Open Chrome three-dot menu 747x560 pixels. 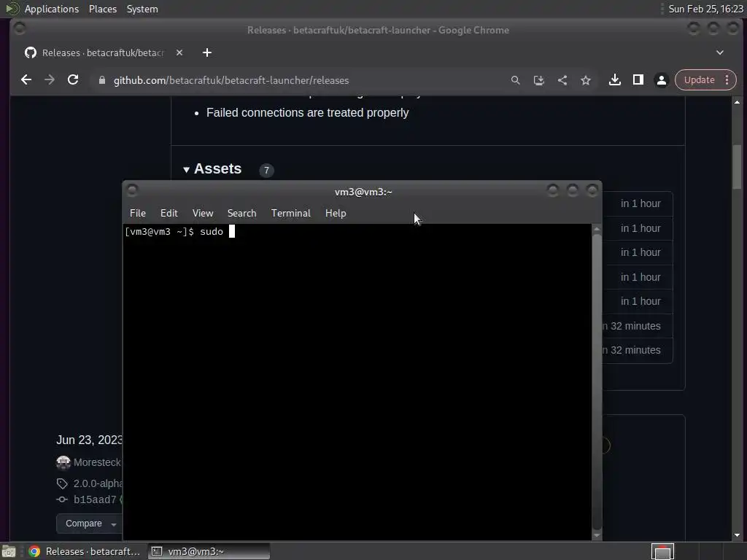(x=727, y=80)
